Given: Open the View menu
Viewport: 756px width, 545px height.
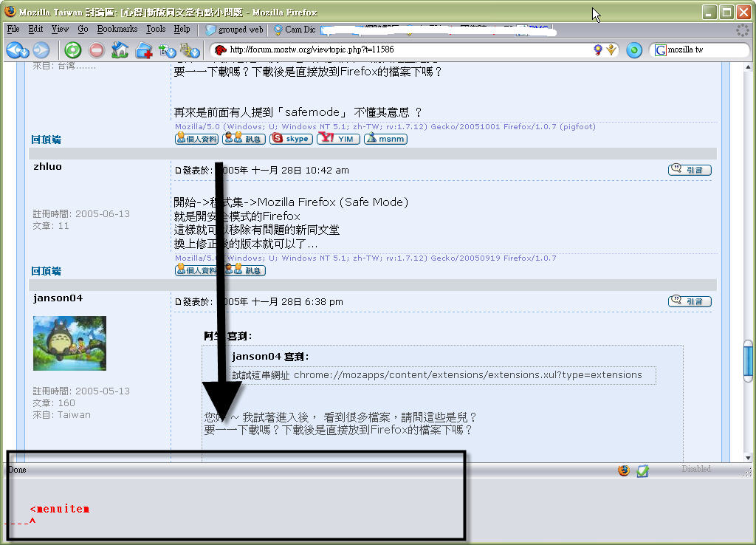Looking at the screenshot, I should click(61, 29).
